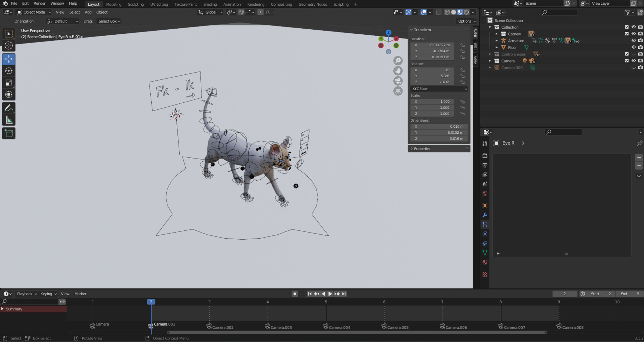Image resolution: width=644 pixels, height=342 pixels.
Task: Disable the Catnew collection checkbox
Action: click(627, 34)
